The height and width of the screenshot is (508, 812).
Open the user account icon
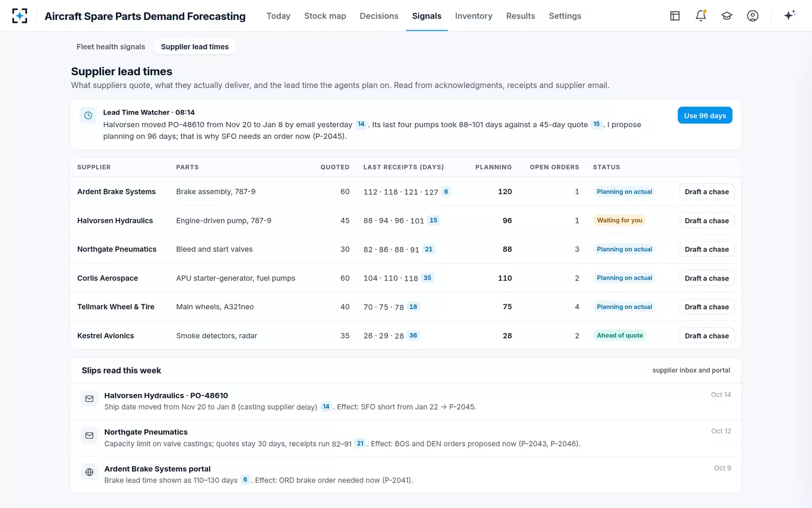pyautogui.click(x=753, y=16)
